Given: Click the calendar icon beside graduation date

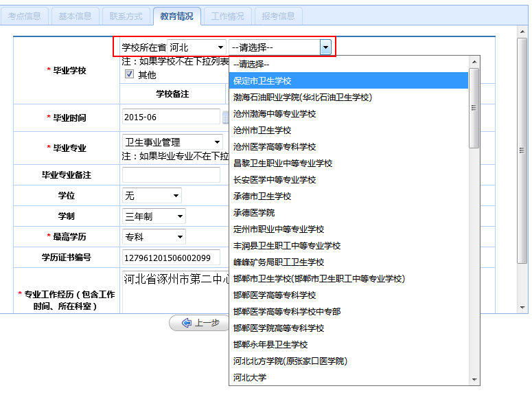Looking at the screenshot, I should tap(224, 117).
